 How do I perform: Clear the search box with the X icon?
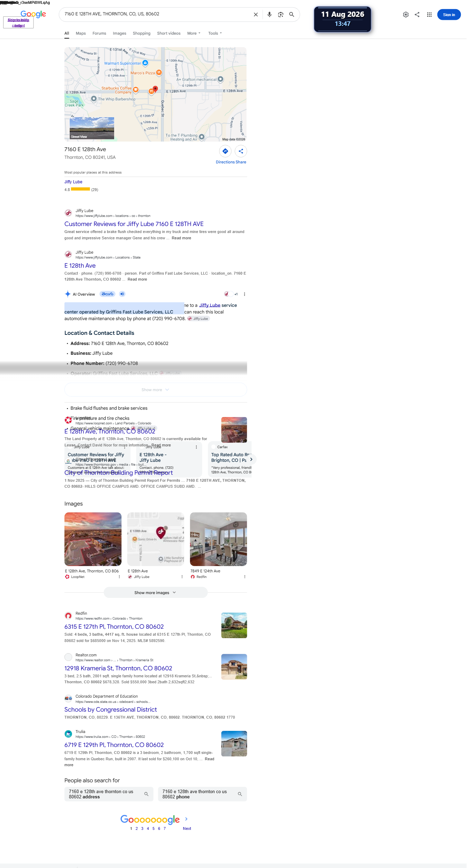pos(256,15)
